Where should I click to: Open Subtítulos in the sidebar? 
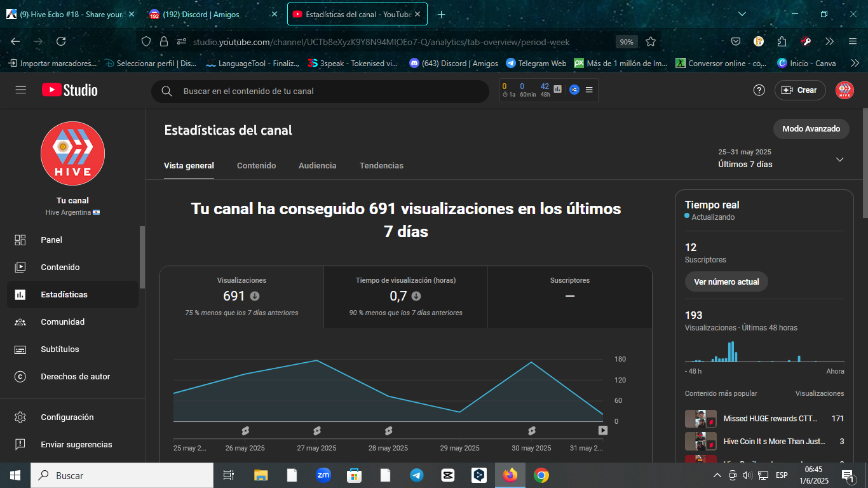pyautogui.click(x=73, y=349)
